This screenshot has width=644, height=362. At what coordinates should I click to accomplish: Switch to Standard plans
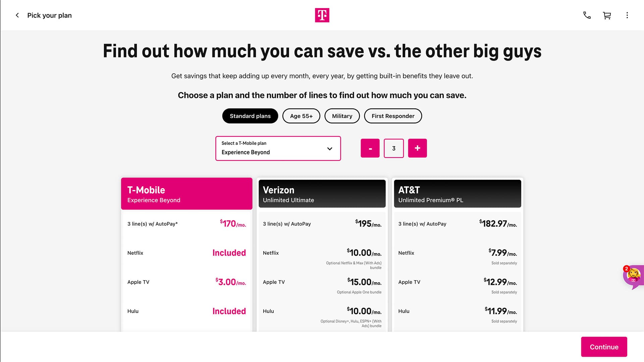point(250,116)
